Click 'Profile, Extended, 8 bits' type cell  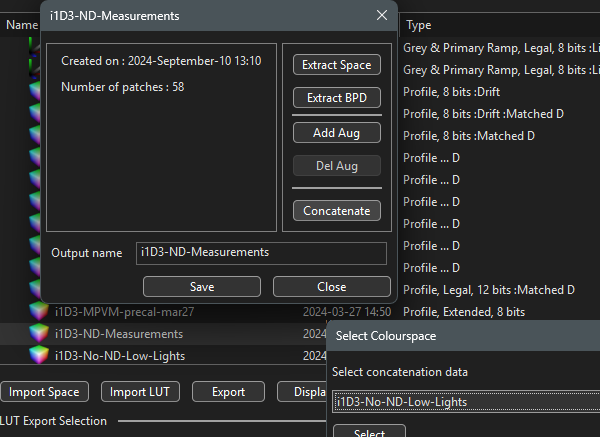click(x=464, y=312)
